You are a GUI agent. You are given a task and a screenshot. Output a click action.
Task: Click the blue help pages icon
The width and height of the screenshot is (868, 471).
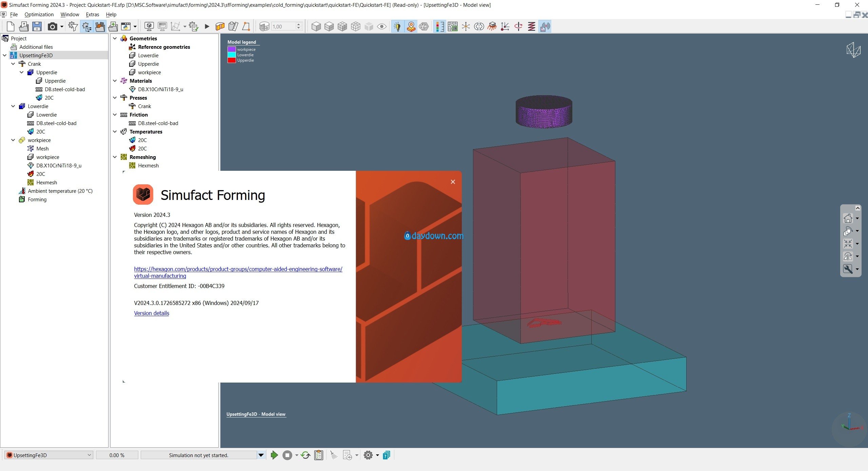coord(387,455)
